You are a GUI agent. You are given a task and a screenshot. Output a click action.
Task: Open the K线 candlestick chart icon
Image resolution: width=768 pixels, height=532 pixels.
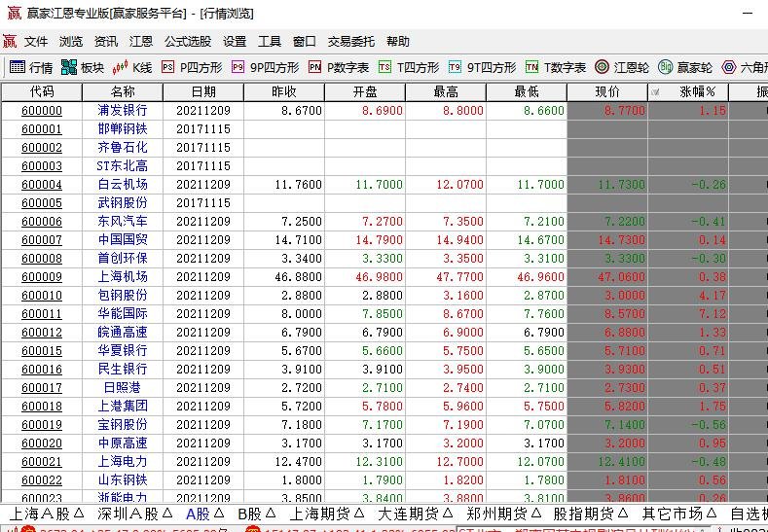[120, 67]
